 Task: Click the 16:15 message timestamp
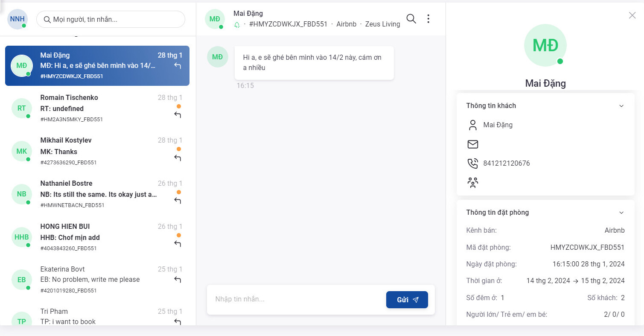click(245, 86)
